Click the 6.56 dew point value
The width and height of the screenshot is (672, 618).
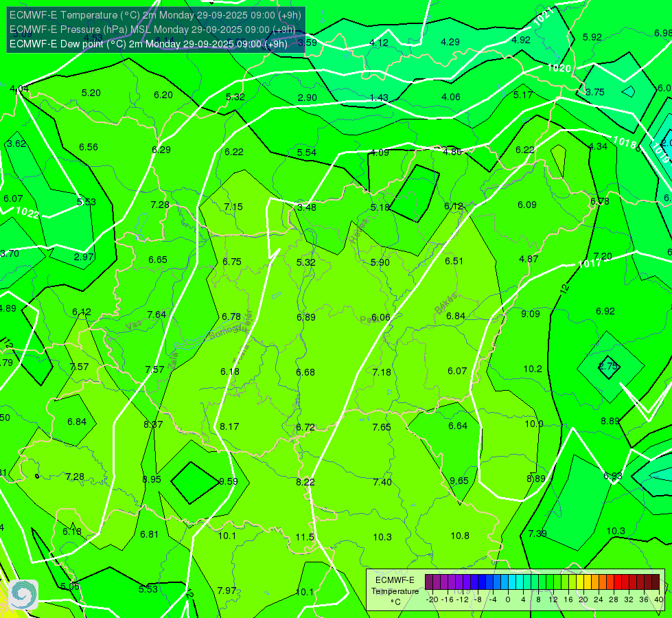tap(89, 147)
